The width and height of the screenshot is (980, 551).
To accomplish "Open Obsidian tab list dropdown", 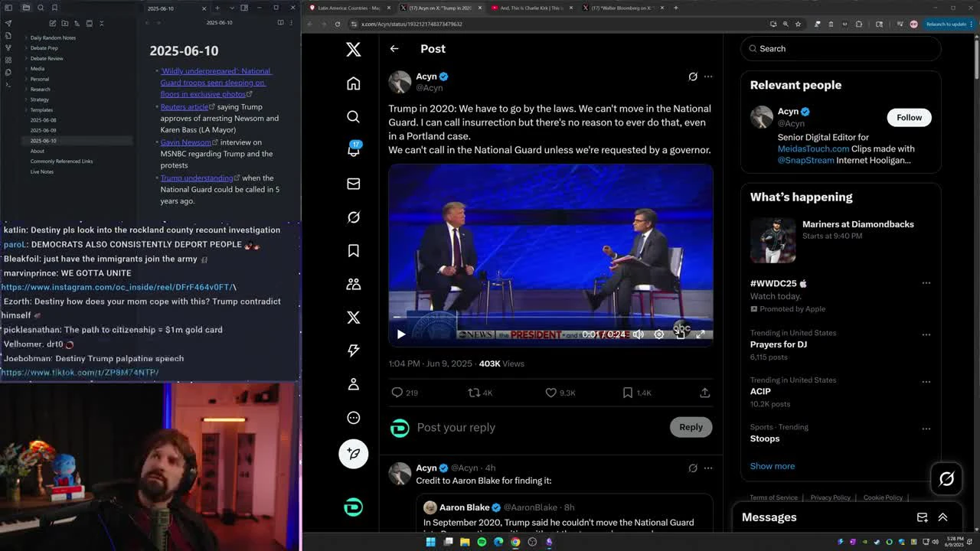I will 230,8.
